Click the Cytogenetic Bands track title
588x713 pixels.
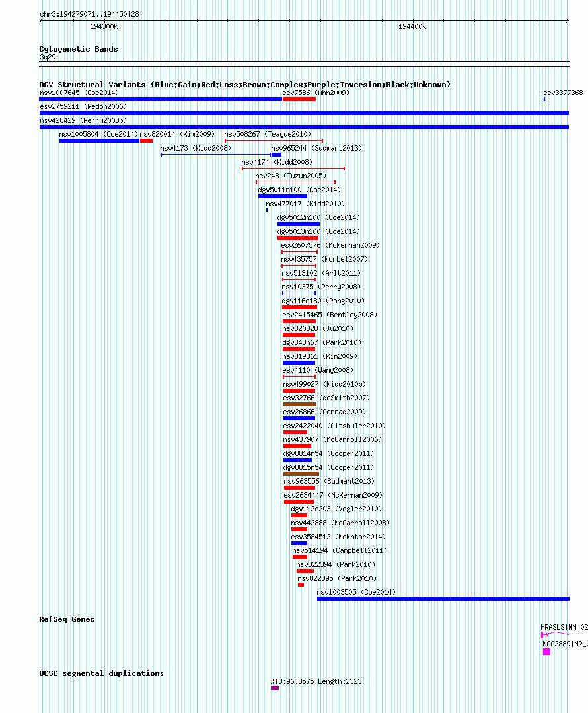point(78,49)
